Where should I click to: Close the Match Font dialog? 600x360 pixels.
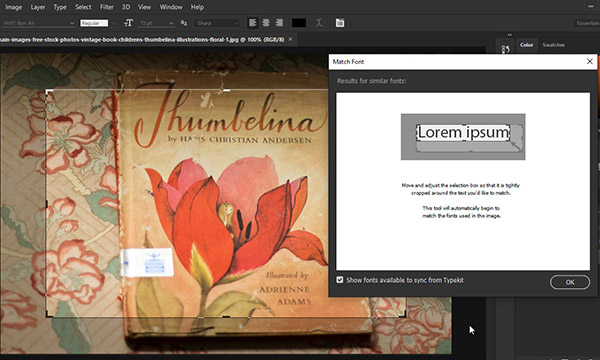pyautogui.click(x=590, y=61)
